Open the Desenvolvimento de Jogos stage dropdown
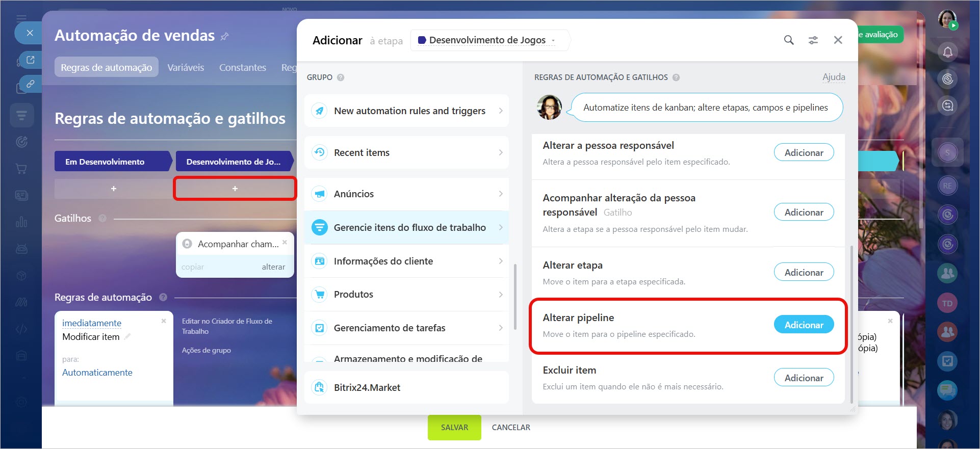This screenshot has height=449, width=980. click(x=487, y=40)
